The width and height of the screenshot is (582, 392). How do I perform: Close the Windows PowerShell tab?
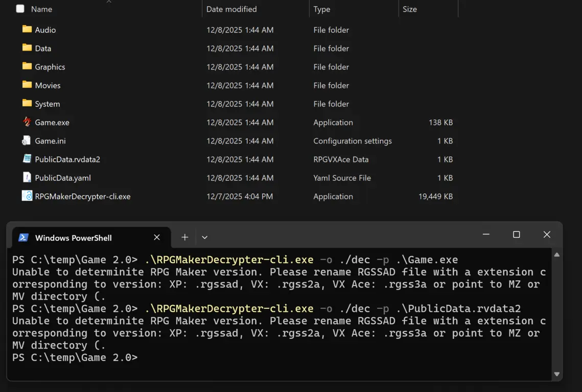coord(157,237)
